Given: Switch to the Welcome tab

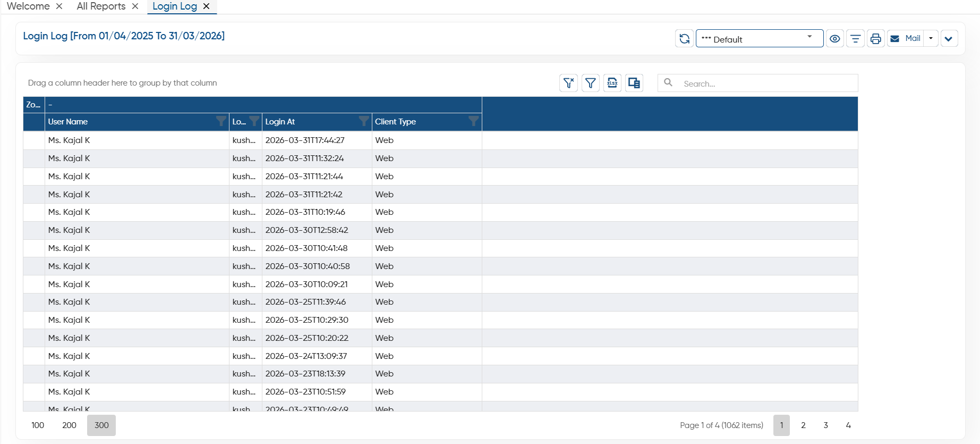Looking at the screenshot, I should pos(28,6).
